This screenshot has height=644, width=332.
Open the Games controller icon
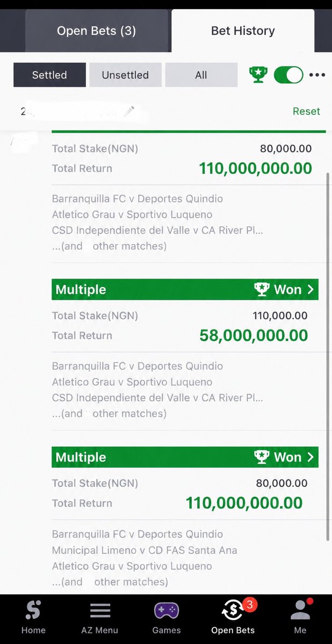click(167, 610)
